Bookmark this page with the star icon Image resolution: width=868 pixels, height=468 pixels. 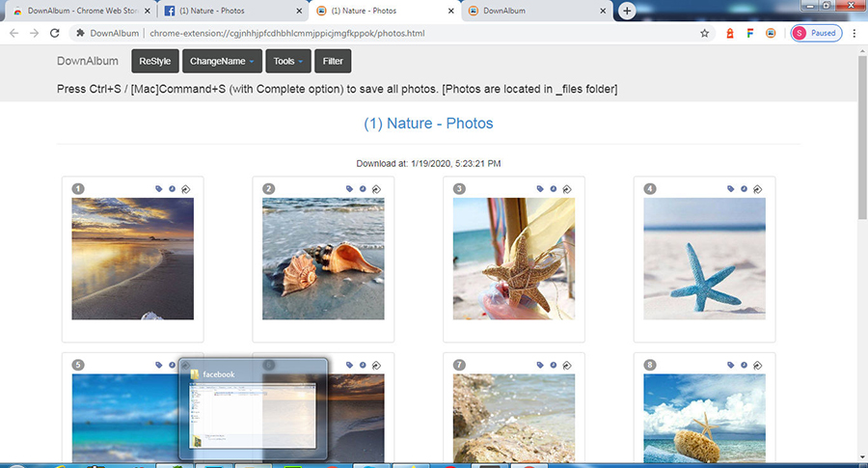pyautogui.click(x=704, y=33)
